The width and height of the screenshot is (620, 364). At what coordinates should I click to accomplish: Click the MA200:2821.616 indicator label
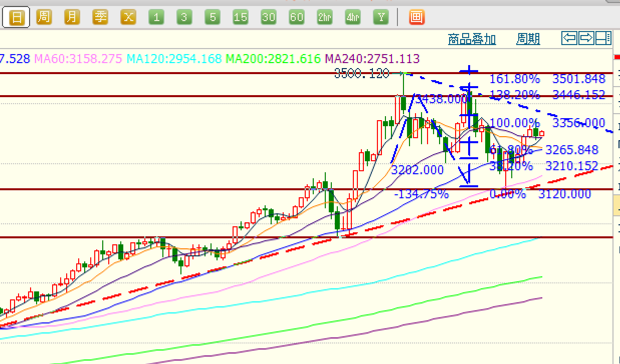(273, 59)
